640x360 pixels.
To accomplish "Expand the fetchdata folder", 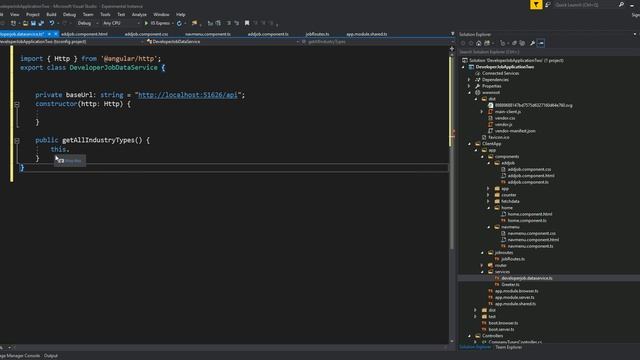I will pyautogui.click(x=489, y=201).
